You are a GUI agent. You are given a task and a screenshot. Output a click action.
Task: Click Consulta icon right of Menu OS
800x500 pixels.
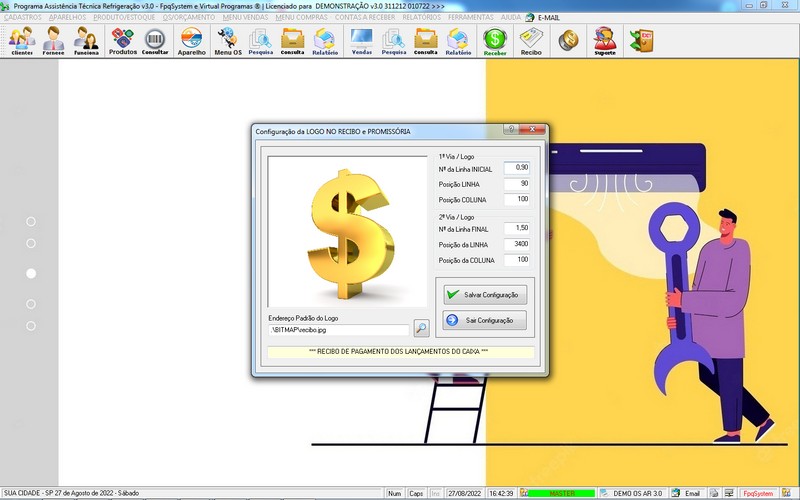[x=292, y=41]
